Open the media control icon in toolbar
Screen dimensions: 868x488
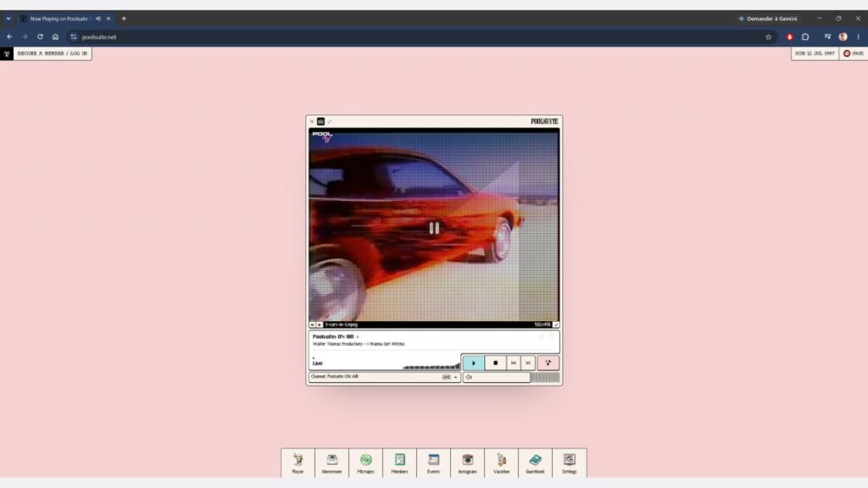coord(827,37)
